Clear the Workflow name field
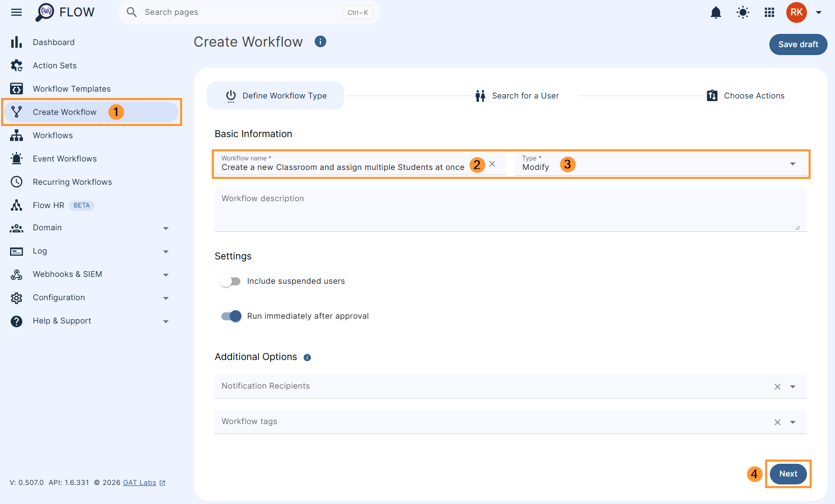 pos(492,164)
